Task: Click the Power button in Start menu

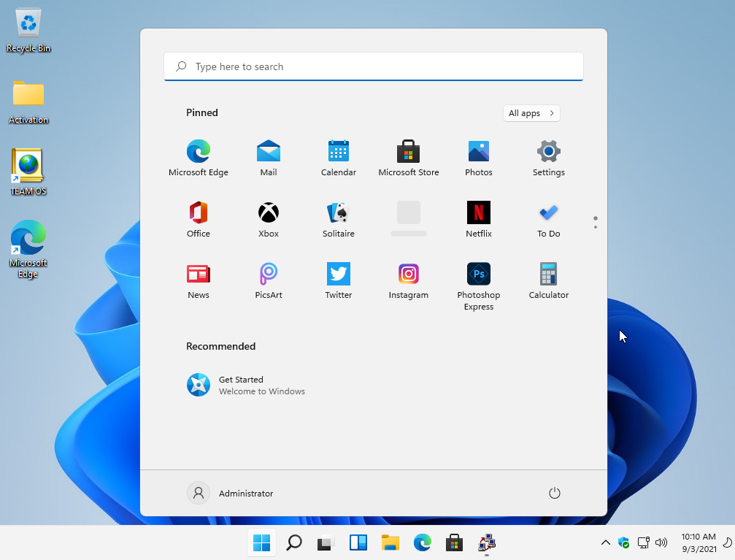Action: (555, 493)
